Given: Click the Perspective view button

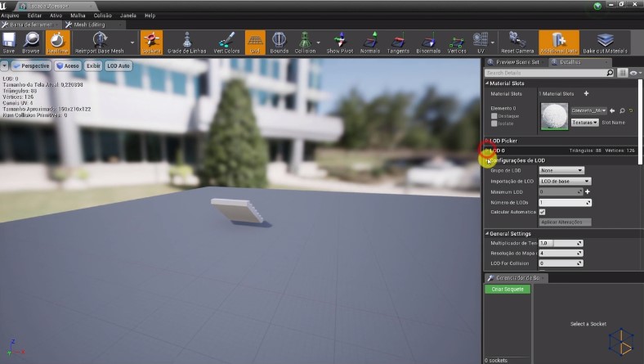Looking at the screenshot, I should pyautogui.click(x=31, y=65).
